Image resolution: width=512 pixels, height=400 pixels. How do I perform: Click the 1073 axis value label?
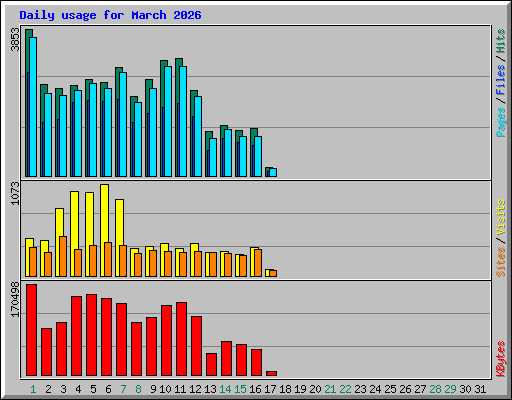[x=15, y=193]
